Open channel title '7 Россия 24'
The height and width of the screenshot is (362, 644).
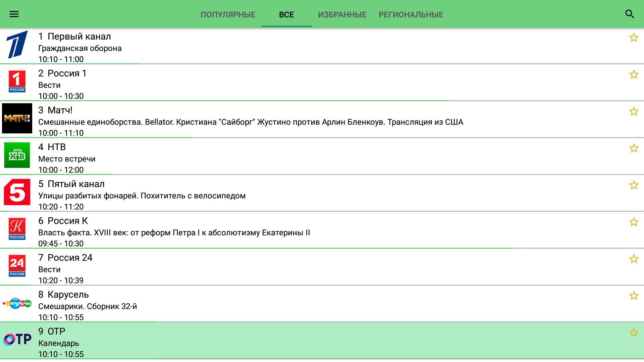[65, 258]
